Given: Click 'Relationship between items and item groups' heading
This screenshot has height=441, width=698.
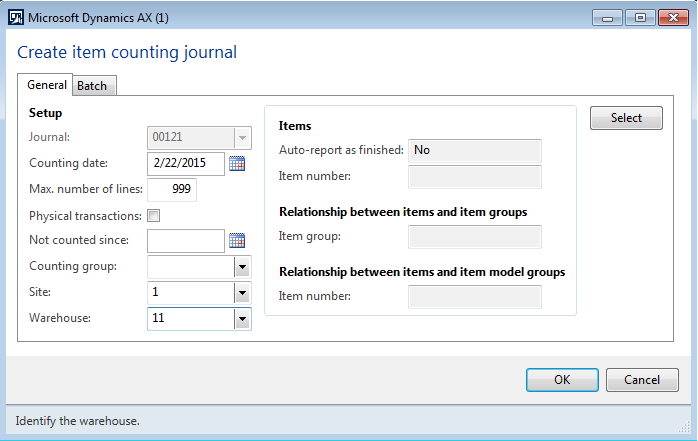Looking at the screenshot, I should (403, 212).
